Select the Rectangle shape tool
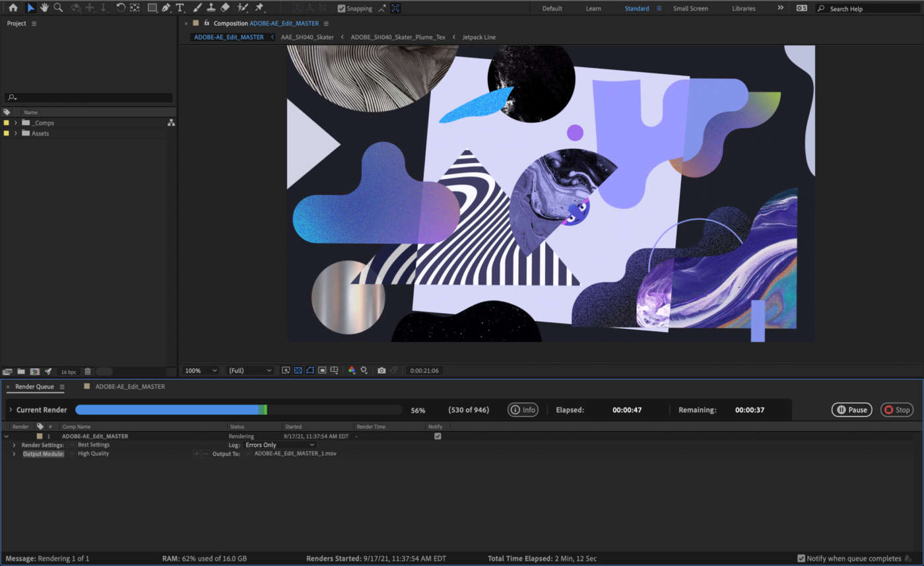This screenshot has width=924, height=566. coord(152,8)
